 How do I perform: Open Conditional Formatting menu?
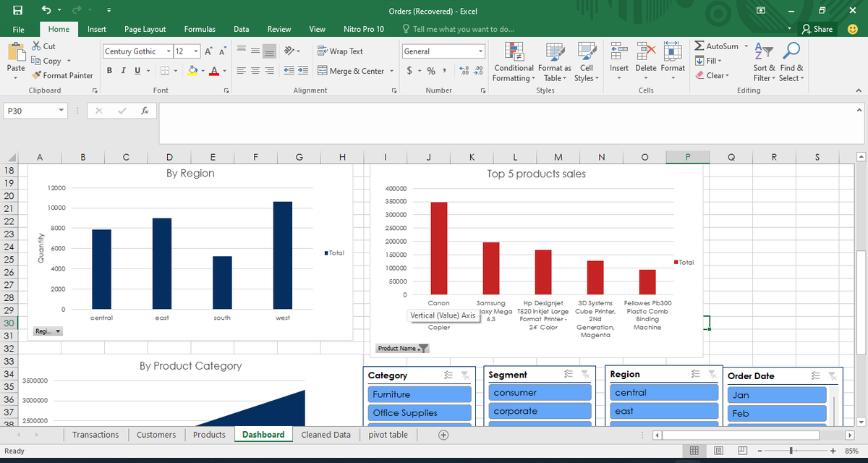513,63
